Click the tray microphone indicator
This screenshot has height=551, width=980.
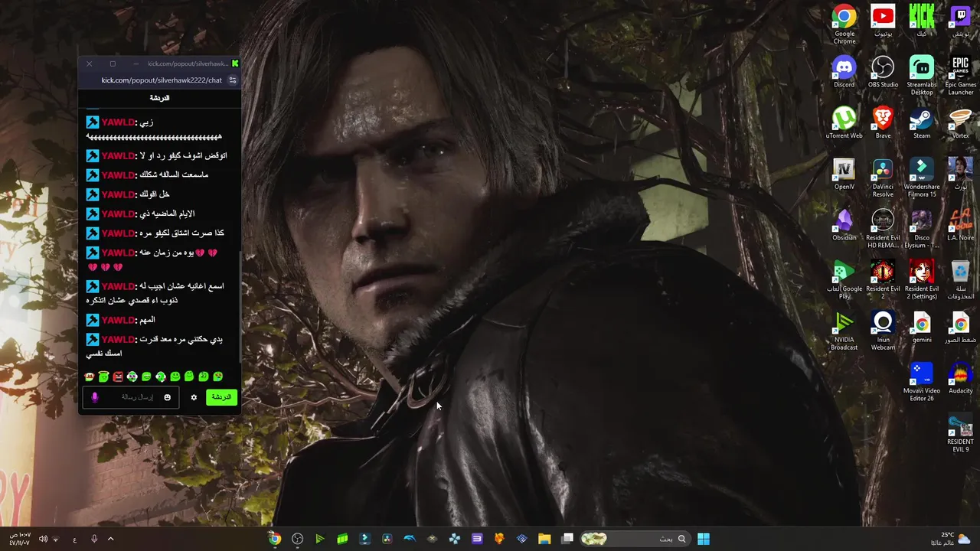pos(94,539)
